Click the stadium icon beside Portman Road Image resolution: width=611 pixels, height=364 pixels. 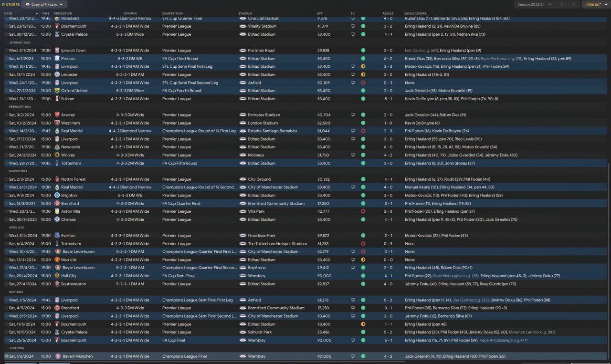coord(243,51)
